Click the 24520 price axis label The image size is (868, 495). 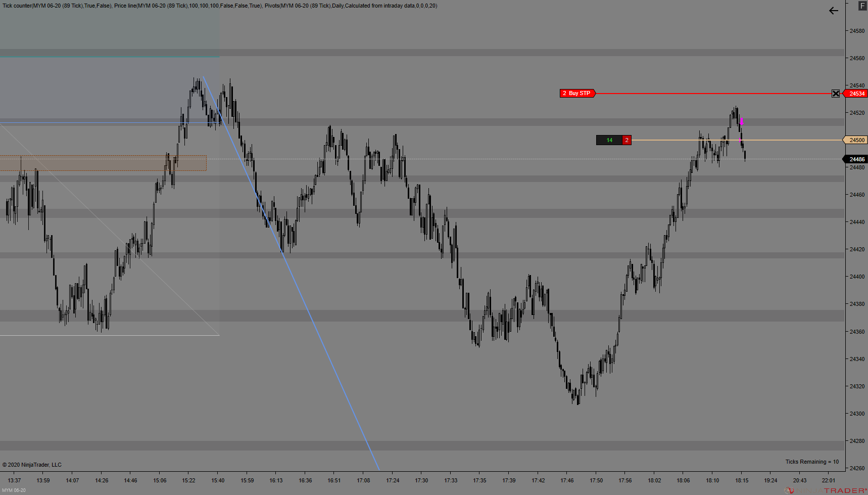point(857,113)
